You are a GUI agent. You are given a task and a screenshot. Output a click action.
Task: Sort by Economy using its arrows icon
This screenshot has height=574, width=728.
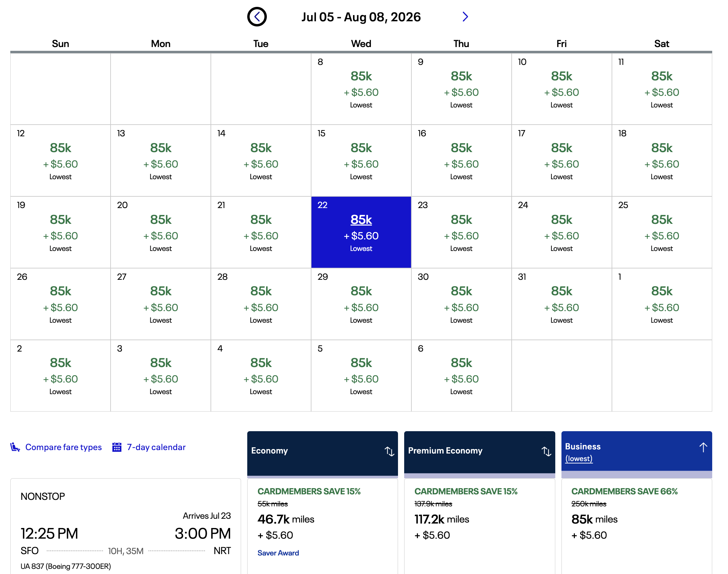(389, 451)
